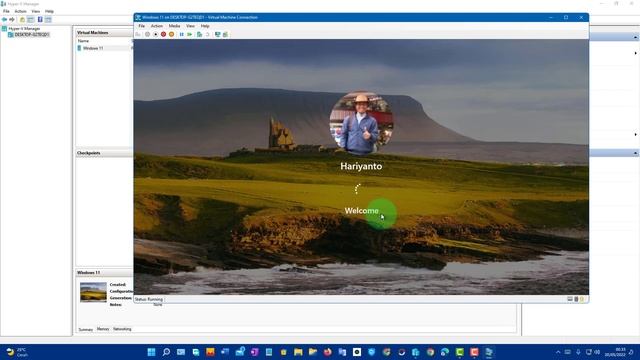Open Help menu in Hyper-V Manager window
The image size is (640, 360).
49,11
